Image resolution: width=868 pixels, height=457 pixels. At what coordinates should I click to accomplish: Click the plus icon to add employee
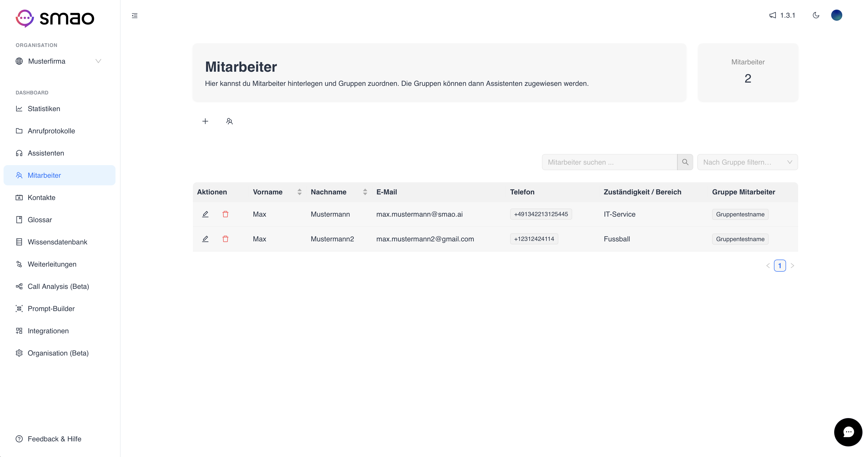[205, 121]
